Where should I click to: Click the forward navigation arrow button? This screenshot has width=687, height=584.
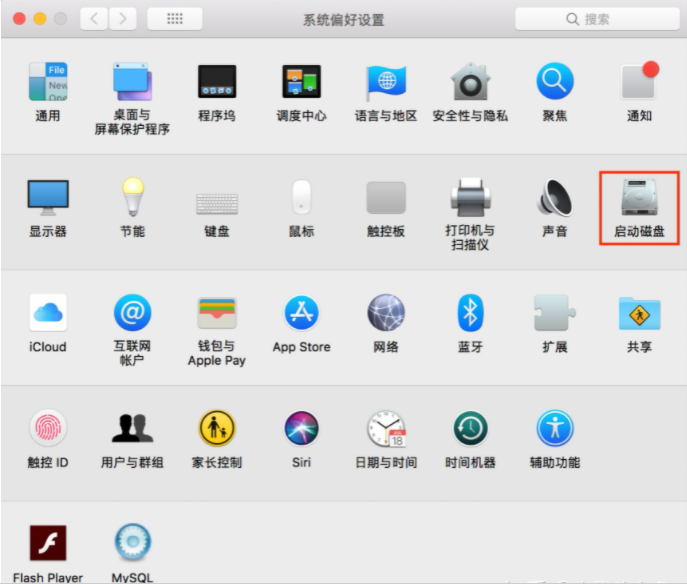tap(123, 19)
